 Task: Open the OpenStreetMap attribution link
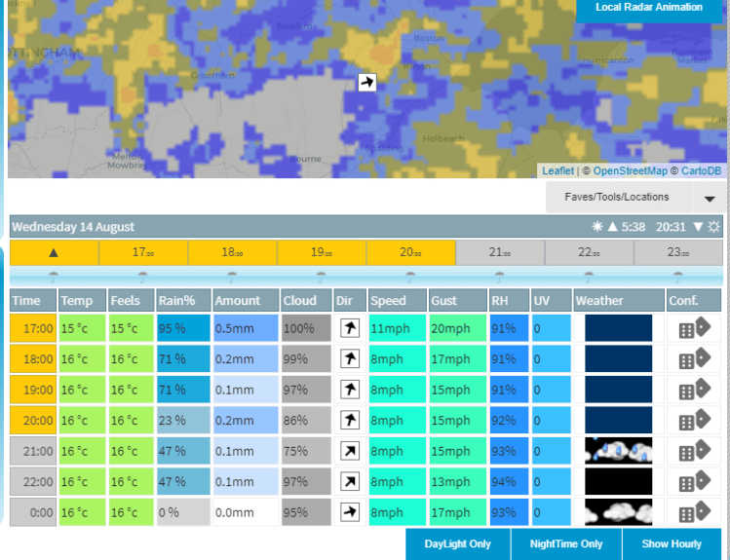click(631, 171)
